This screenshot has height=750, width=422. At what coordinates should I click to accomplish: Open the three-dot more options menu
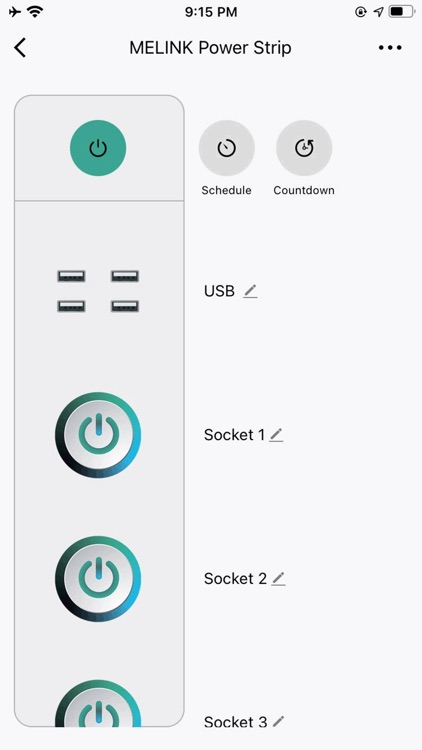[x=390, y=48]
